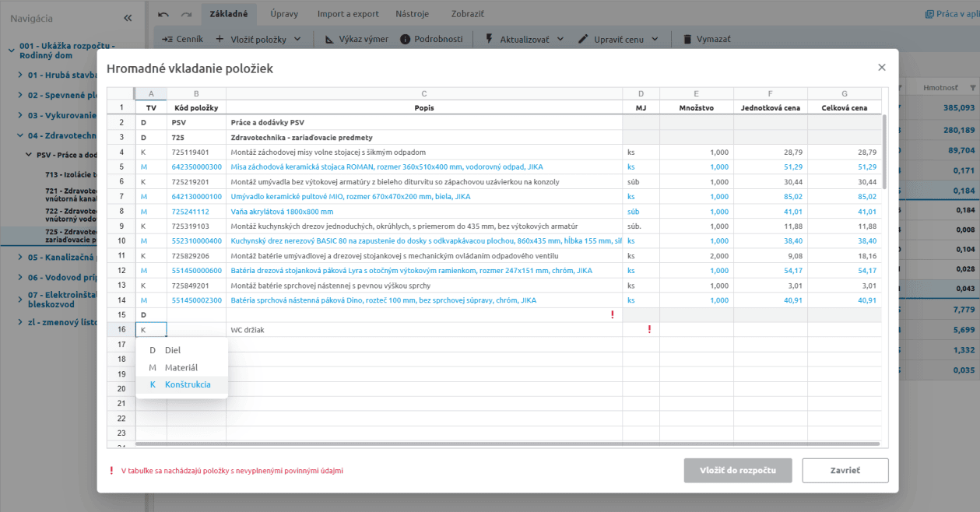Viewport: 980px width, 512px height.
Task: Click the red warning icon in row 16 MJ cell
Action: pyautogui.click(x=649, y=330)
